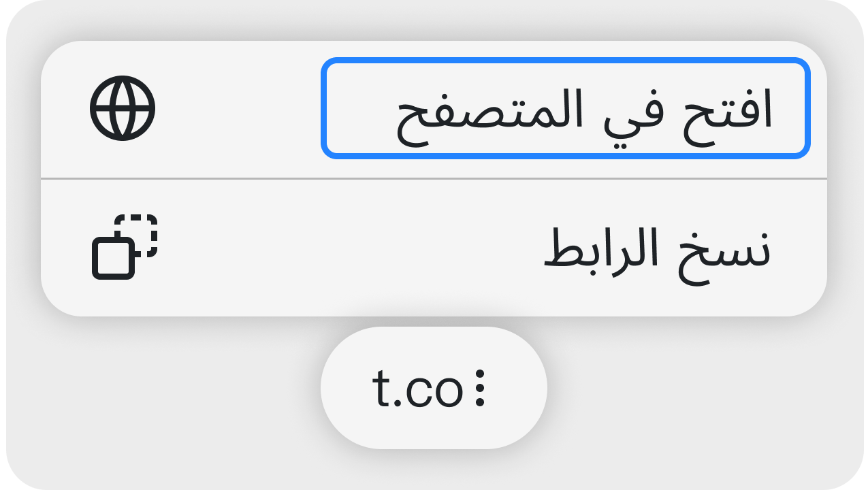Choose the overlapping squares copy icon
The width and height of the screenshot is (868, 490).
pyautogui.click(x=125, y=246)
